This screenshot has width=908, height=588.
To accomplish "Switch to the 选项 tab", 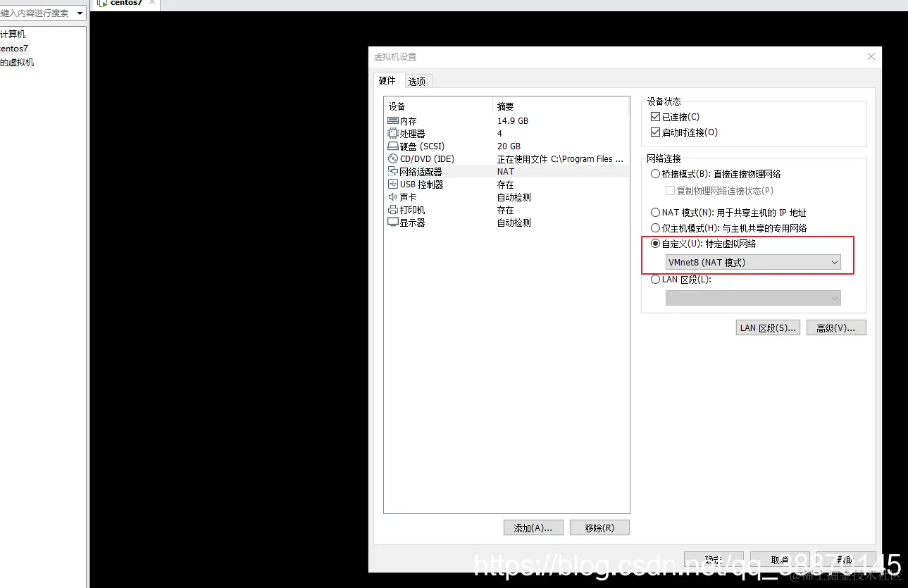I will (x=417, y=81).
